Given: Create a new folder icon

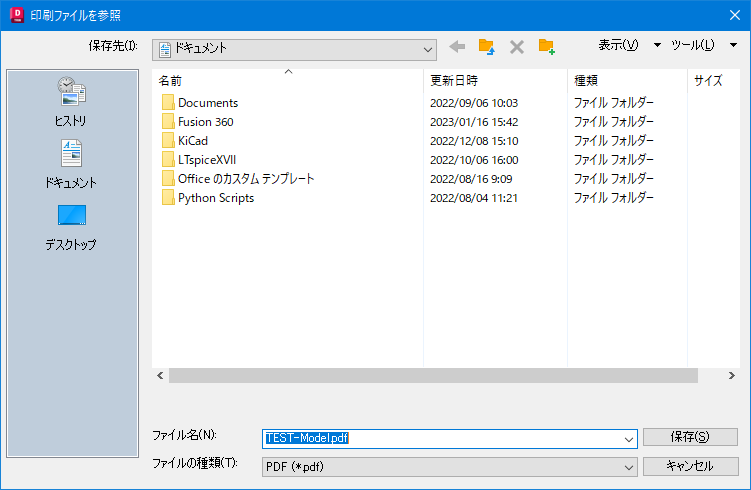Looking at the screenshot, I should [546, 46].
